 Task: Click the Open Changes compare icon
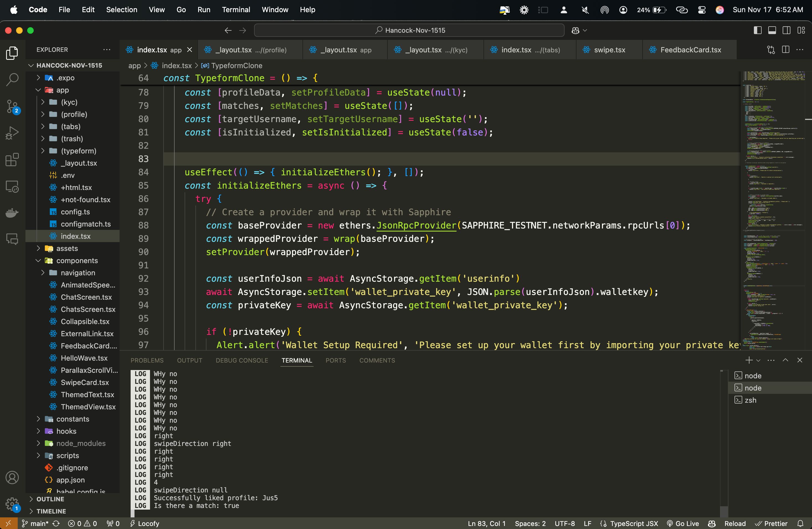(x=771, y=50)
